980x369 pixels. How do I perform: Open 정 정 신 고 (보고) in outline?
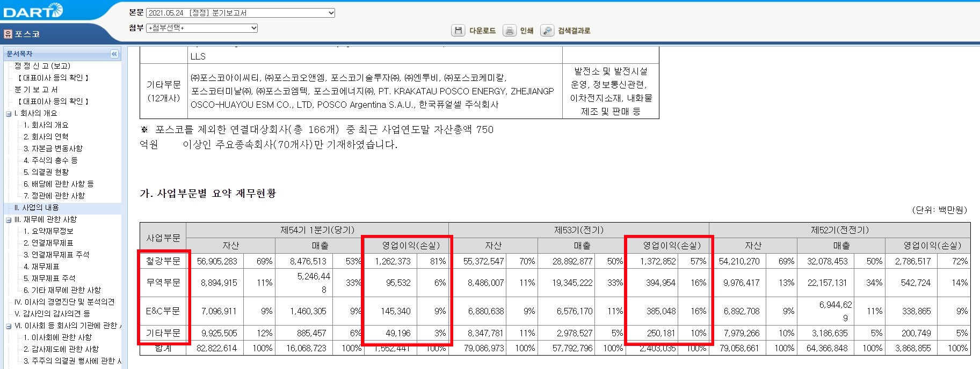coord(42,66)
